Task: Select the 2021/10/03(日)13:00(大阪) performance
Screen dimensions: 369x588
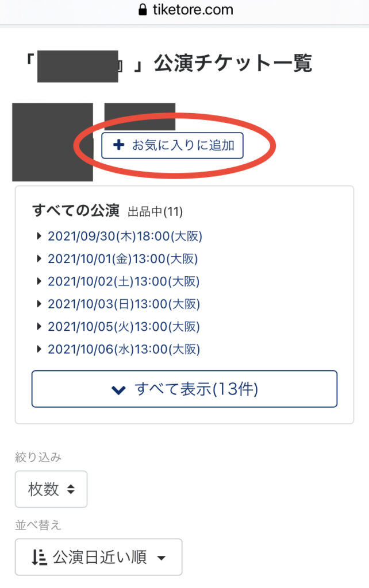Action: pyautogui.click(x=124, y=304)
